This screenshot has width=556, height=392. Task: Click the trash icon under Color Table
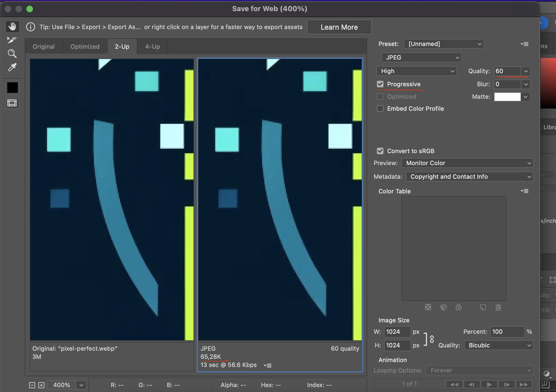[498, 307]
